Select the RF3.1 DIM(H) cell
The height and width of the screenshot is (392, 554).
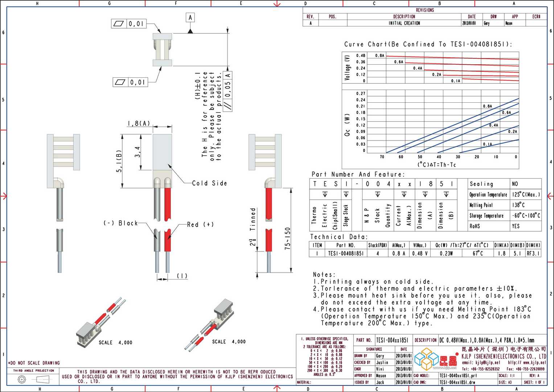point(533,253)
